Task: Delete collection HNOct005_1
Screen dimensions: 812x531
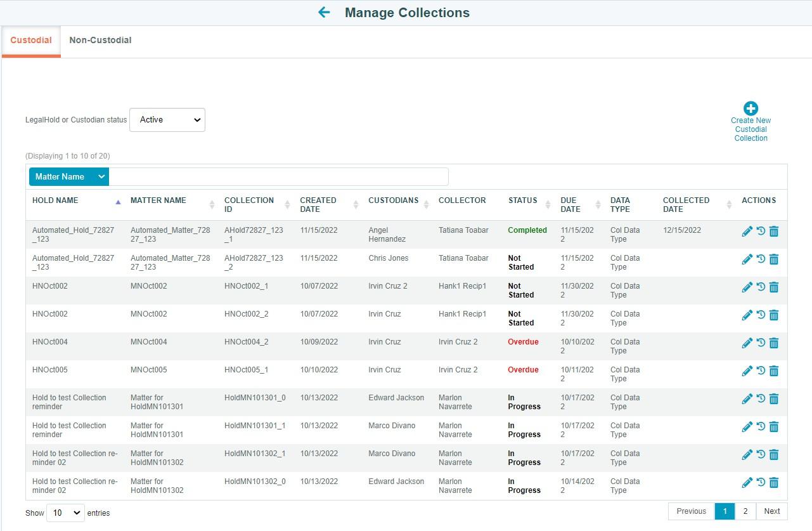Action: pos(774,371)
